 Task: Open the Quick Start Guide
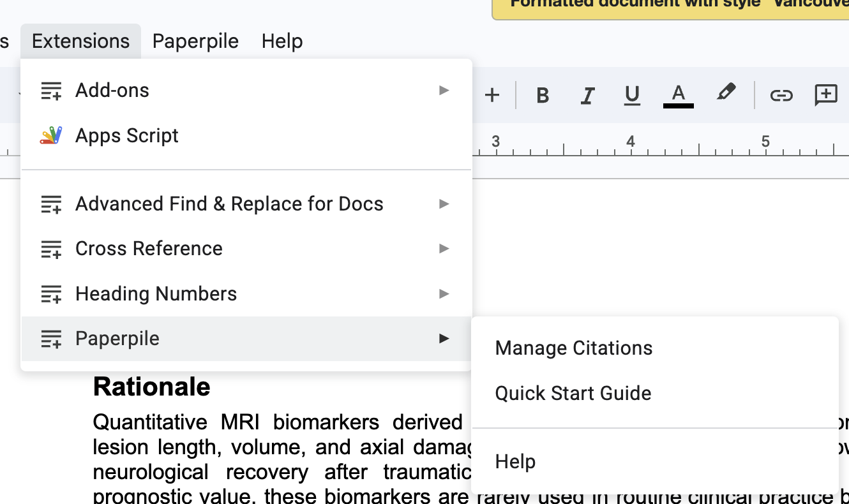click(573, 393)
